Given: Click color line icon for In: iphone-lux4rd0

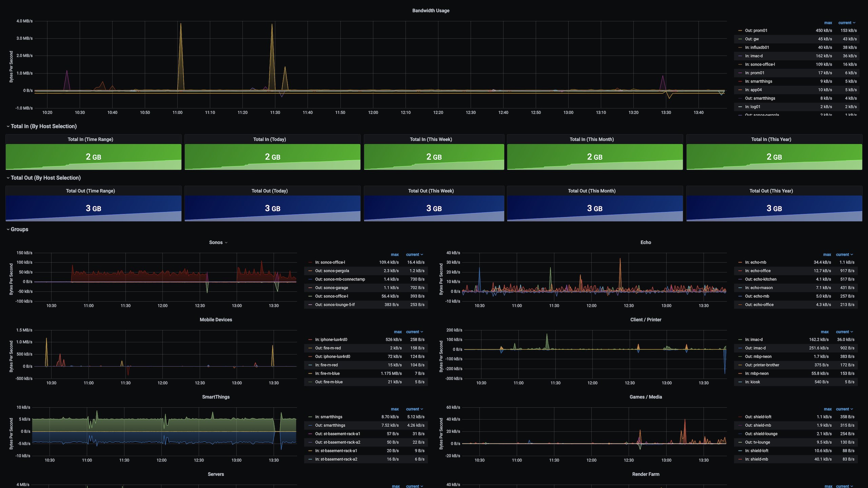Looking at the screenshot, I should tap(310, 340).
